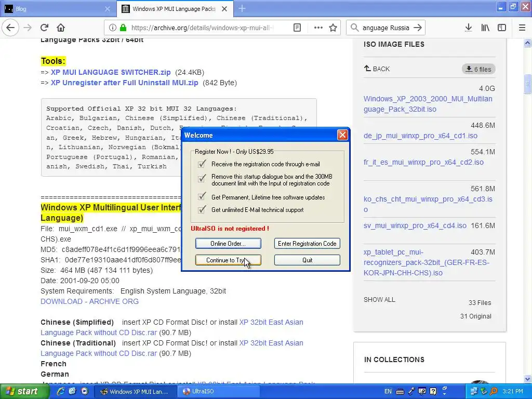Click the Firefox search box
Image resolution: width=532 pixels, height=399 pixels.
386,28
